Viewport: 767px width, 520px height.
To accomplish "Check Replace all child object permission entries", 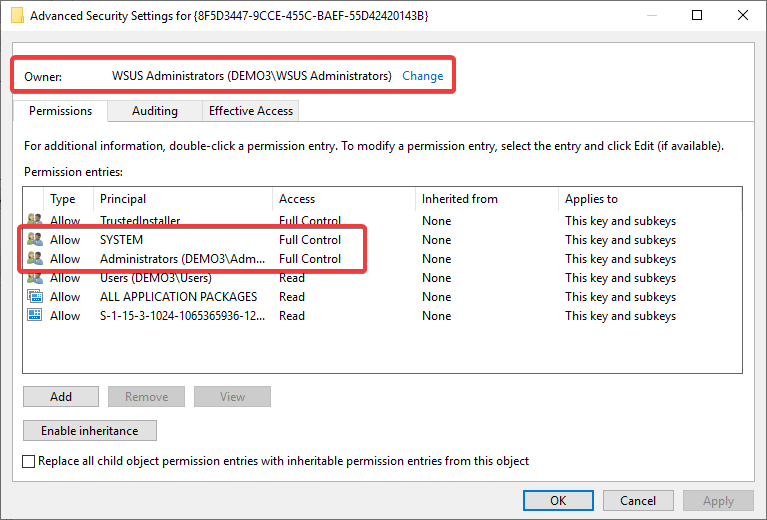I will (x=28, y=461).
